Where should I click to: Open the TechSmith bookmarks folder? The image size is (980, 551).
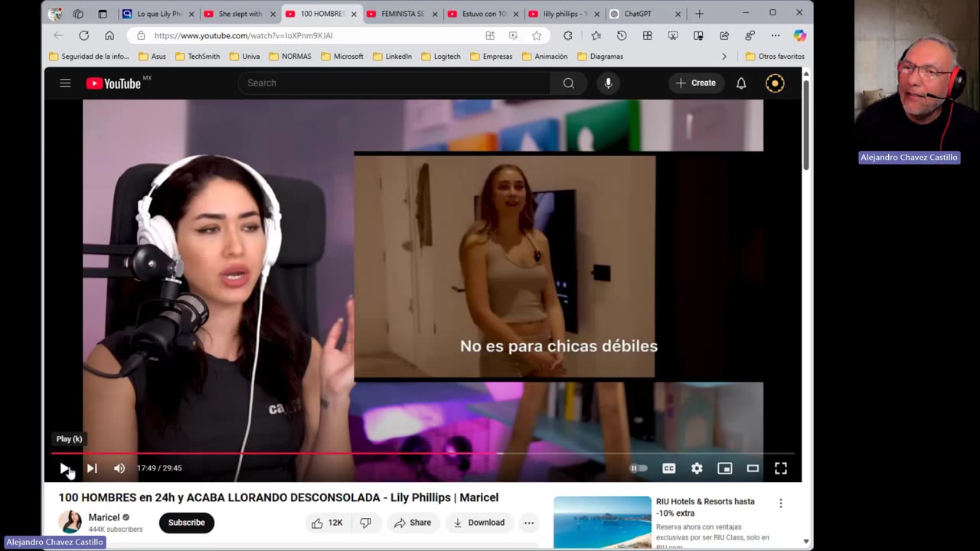pos(198,56)
